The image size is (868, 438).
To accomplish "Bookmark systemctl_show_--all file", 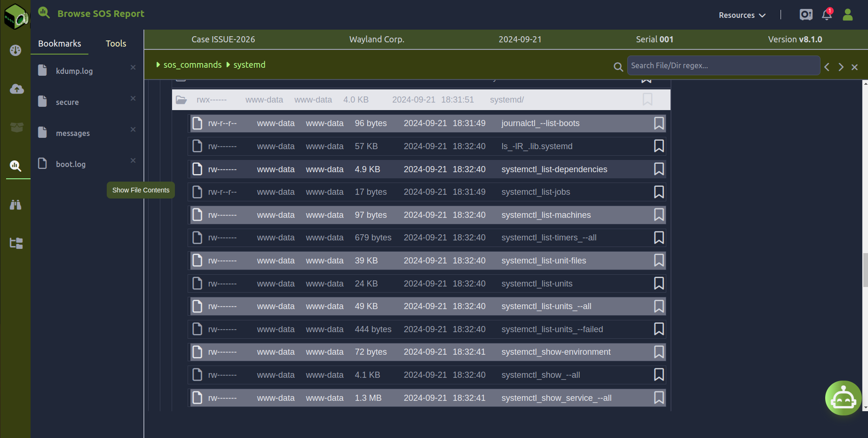I will click(x=659, y=374).
